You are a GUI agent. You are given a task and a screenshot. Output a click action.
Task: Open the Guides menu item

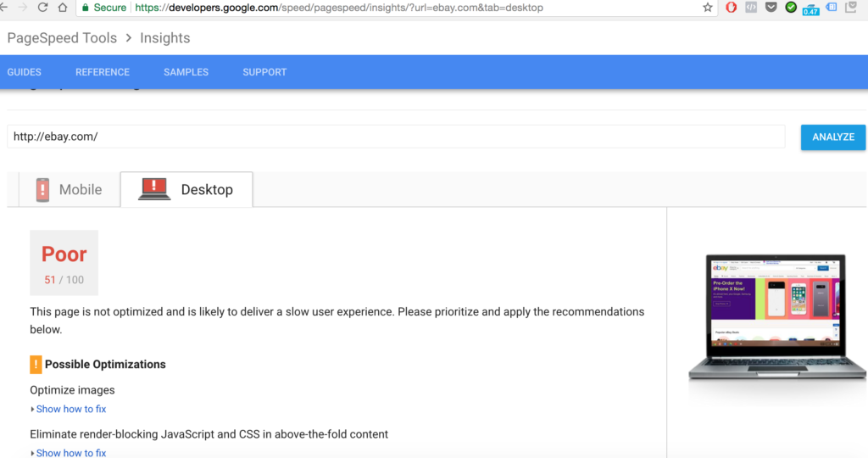click(25, 72)
